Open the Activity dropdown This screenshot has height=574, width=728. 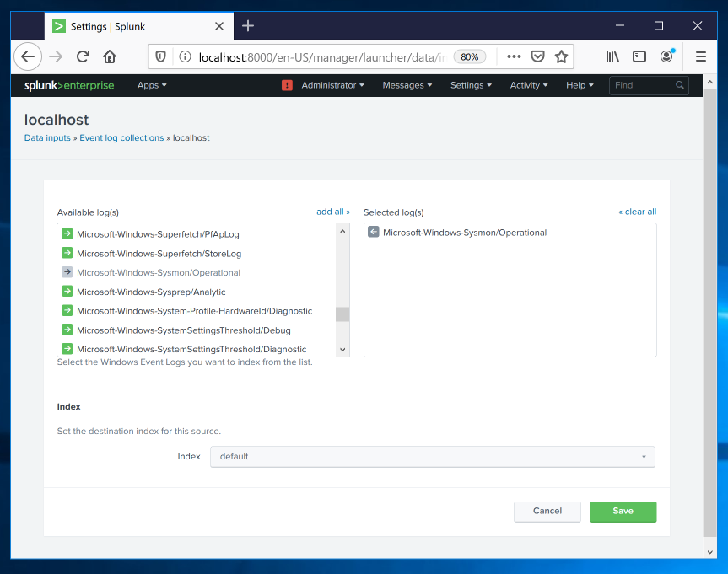[529, 85]
